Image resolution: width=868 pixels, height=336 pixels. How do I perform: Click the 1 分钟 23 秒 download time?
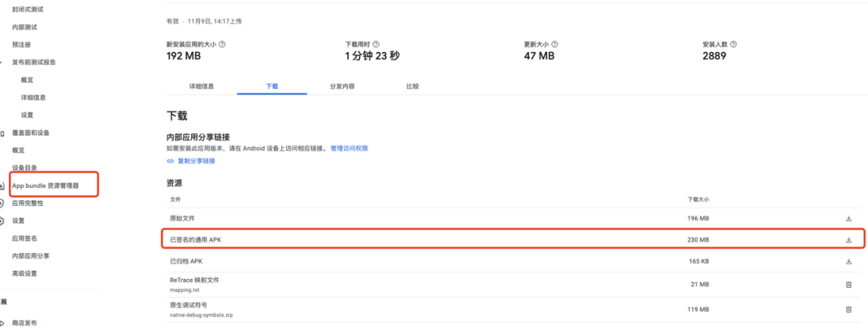click(372, 56)
